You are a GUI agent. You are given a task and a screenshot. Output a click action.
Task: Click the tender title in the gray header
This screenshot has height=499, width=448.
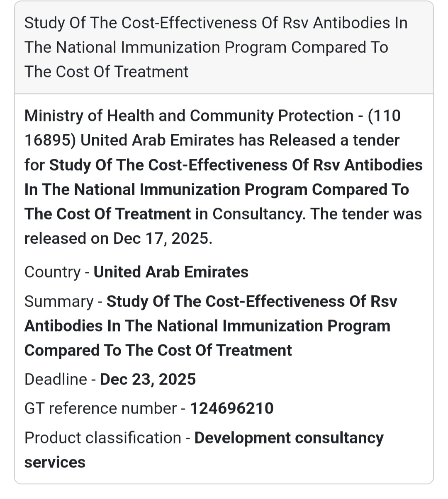(x=216, y=47)
